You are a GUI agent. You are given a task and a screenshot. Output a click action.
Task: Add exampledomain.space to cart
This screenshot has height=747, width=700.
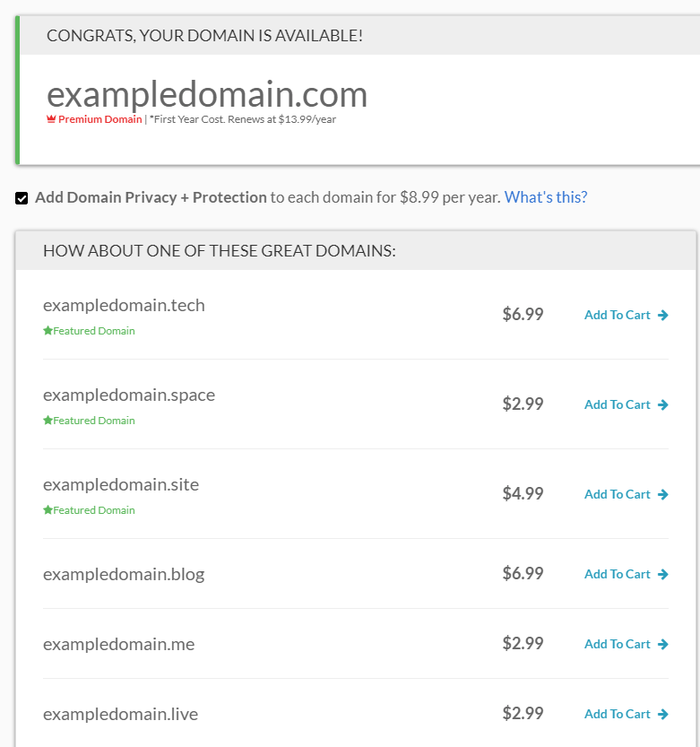click(x=627, y=404)
